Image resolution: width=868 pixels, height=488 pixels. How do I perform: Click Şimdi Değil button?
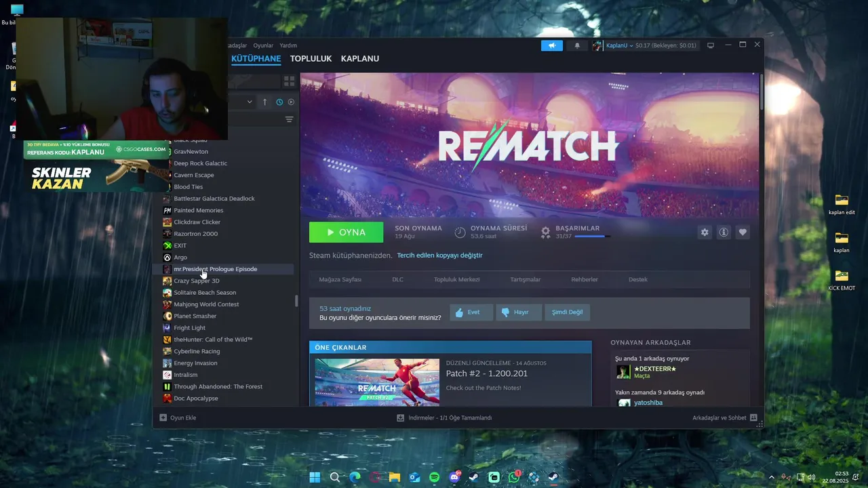point(567,312)
